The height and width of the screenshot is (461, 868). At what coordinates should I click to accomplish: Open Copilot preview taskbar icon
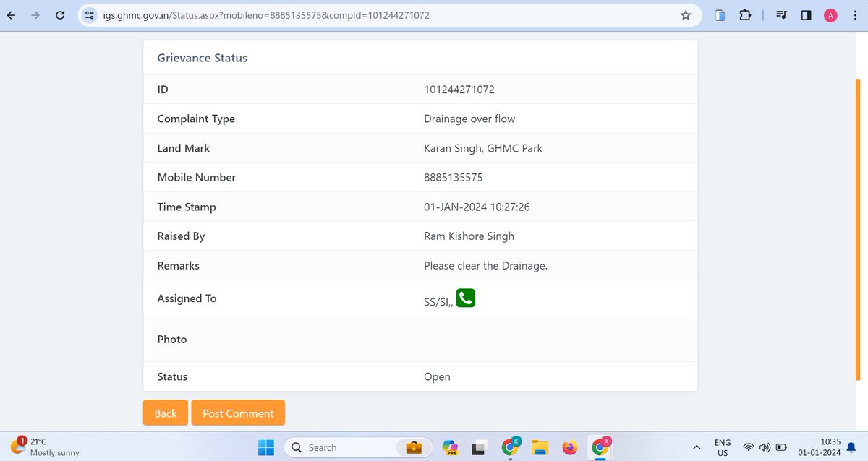click(450, 448)
